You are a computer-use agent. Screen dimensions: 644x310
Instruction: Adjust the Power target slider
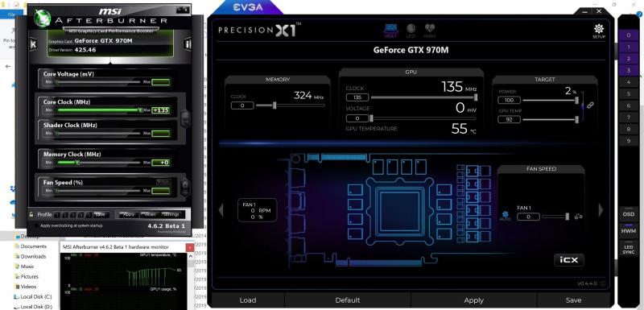(x=551, y=100)
